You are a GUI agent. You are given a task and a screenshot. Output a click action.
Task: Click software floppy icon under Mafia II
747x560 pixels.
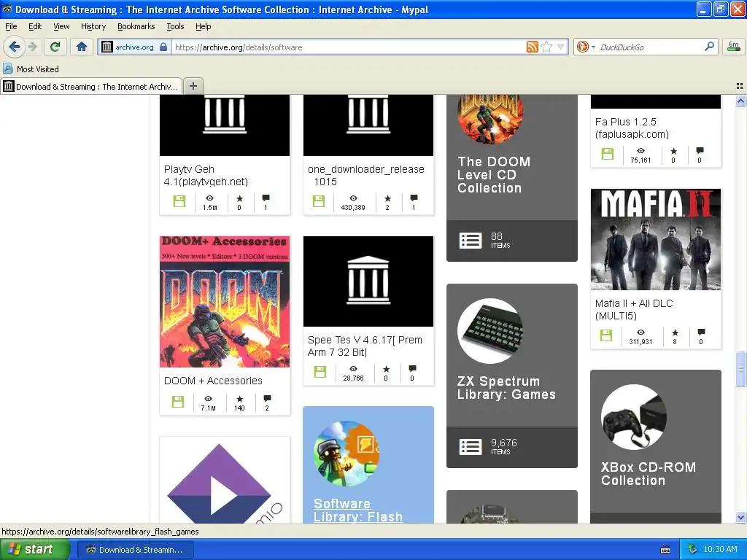[606, 335]
